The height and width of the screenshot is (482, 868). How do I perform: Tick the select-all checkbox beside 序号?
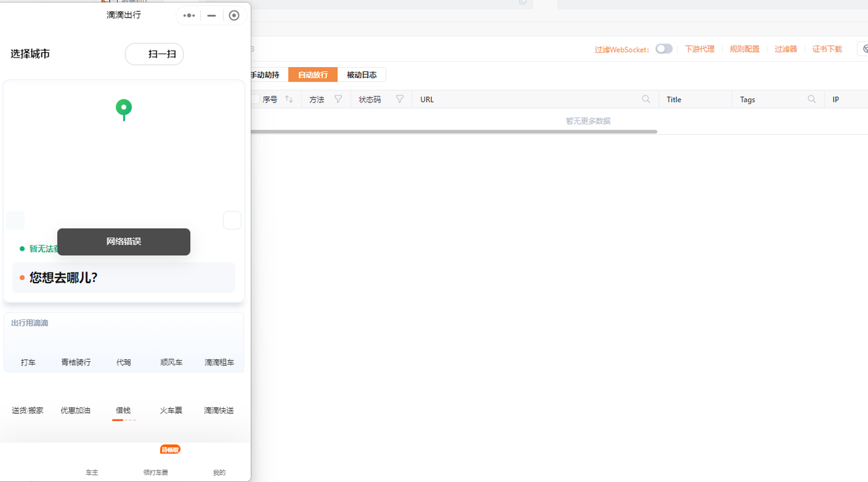click(x=256, y=99)
